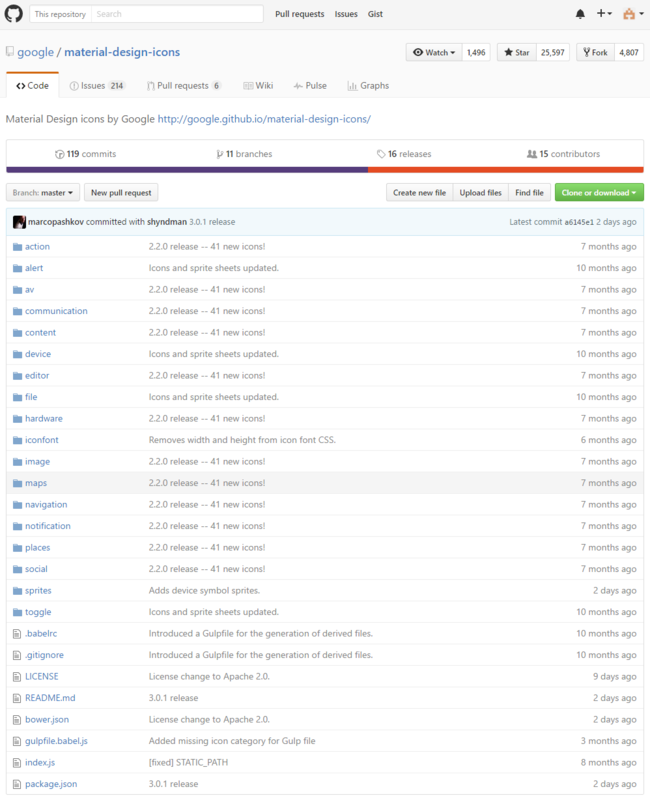Click the language breakdown color bar
Screen dimensions: 650x800
pyautogui.click(x=324, y=170)
